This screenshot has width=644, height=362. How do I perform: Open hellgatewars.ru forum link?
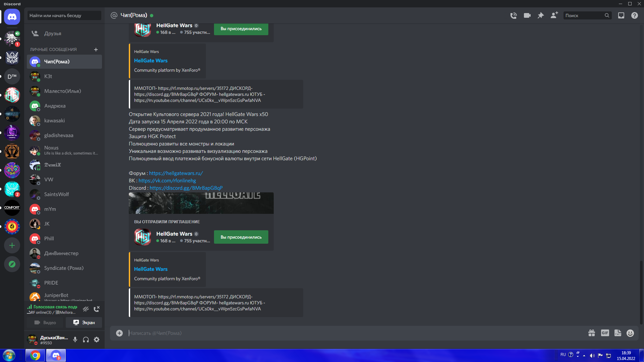click(x=176, y=173)
